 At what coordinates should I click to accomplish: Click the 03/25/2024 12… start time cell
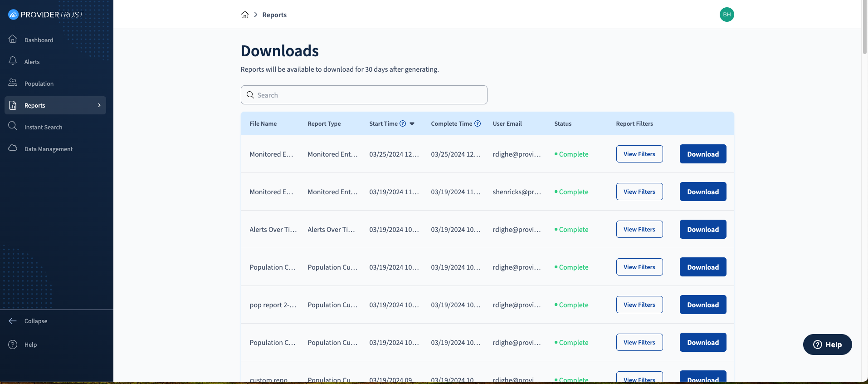[x=394, y=154]
